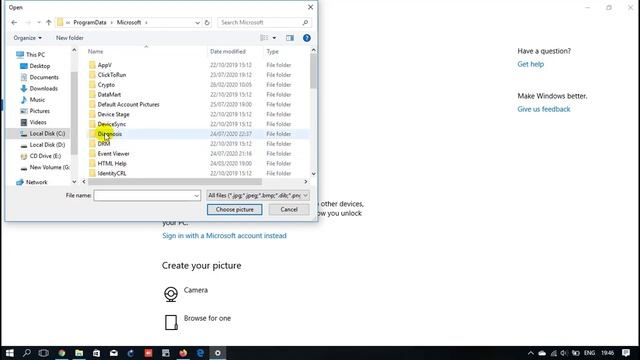
Task: Open File Explorer from the taskbar
Action: [x=79, y=353]
